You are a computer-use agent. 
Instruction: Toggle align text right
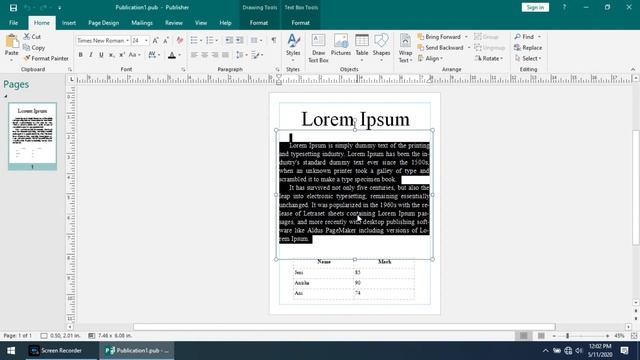pos(215,55)
